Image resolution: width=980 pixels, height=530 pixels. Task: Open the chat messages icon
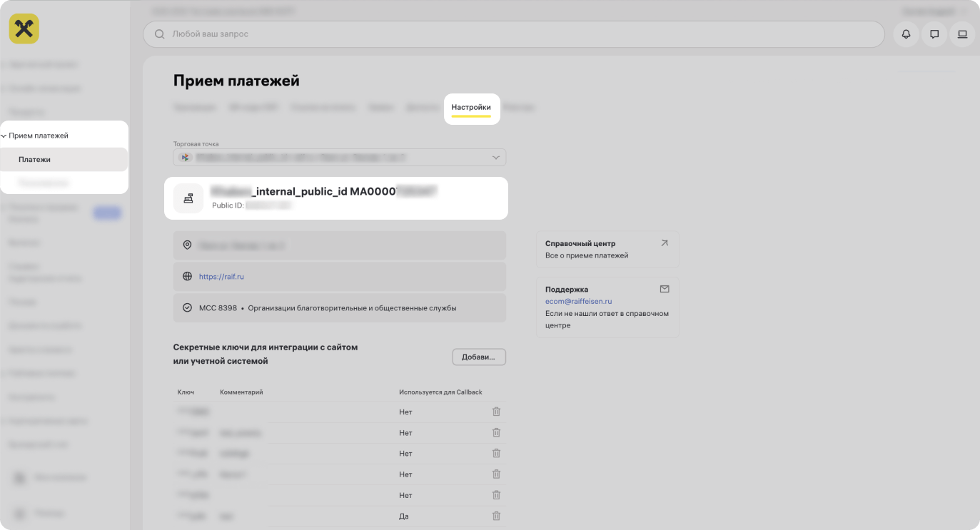[x=934, y=34]
